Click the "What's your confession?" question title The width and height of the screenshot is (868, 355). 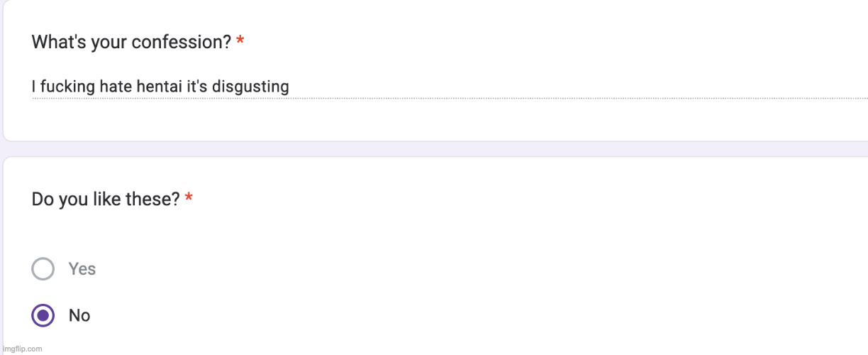pos(131,43)
